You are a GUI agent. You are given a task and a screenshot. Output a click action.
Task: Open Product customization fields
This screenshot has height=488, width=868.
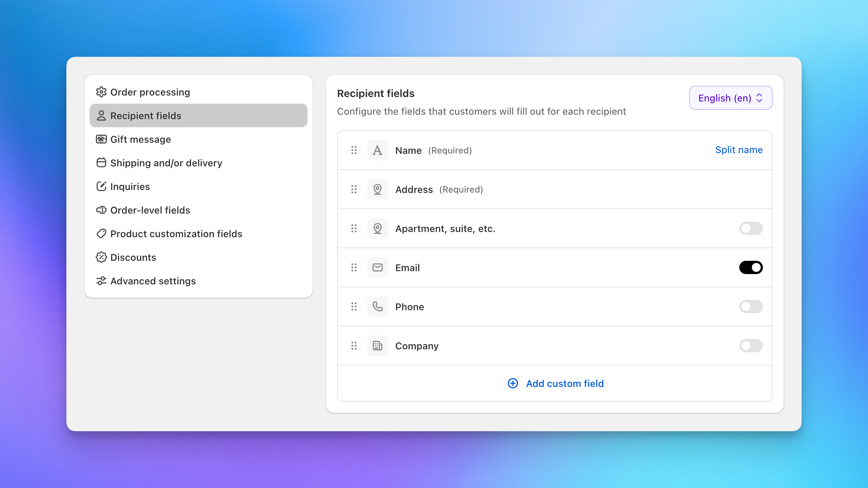[x=198, y=234]
